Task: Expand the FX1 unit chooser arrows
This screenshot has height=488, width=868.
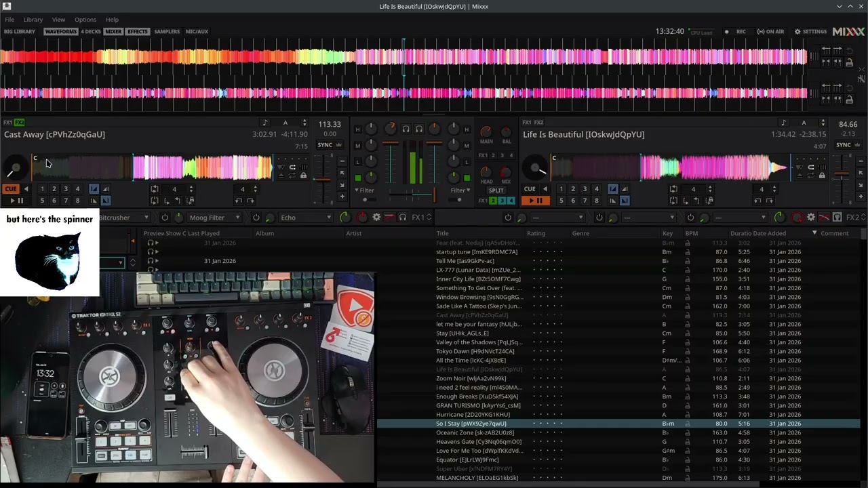Action: (x=429, y=217)
